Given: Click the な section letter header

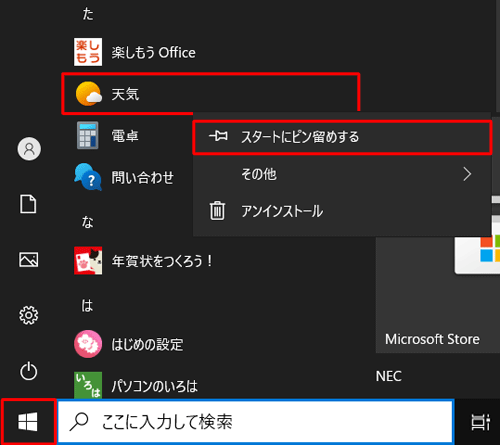Looking at the screenshot, I should point(88,222).
